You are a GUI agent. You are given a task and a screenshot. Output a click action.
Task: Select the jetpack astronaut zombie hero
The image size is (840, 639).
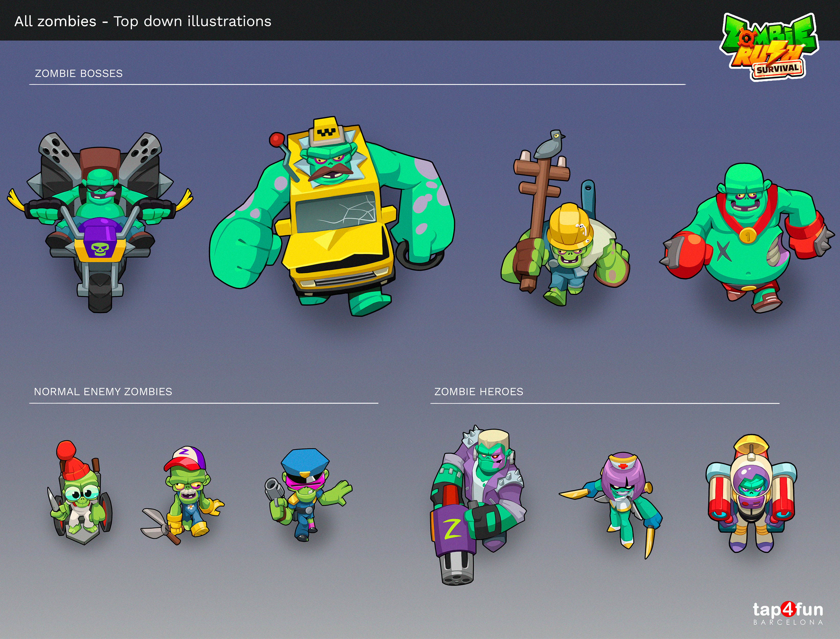751,494
